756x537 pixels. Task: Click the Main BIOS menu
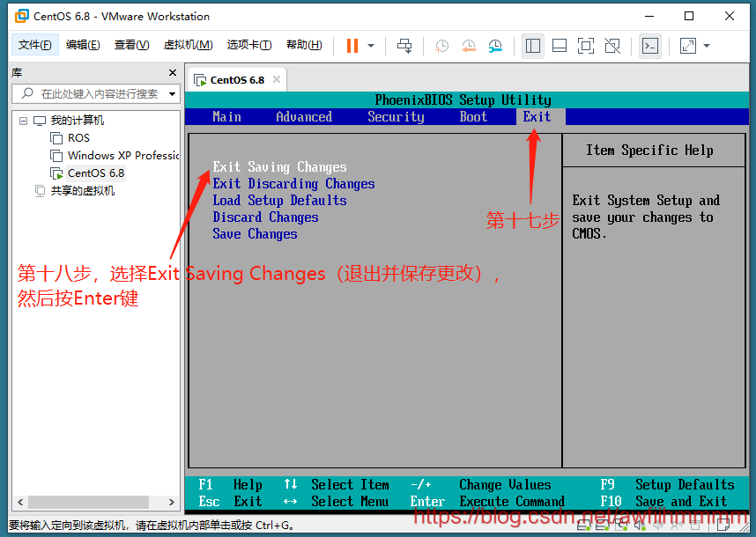(226, 116)
